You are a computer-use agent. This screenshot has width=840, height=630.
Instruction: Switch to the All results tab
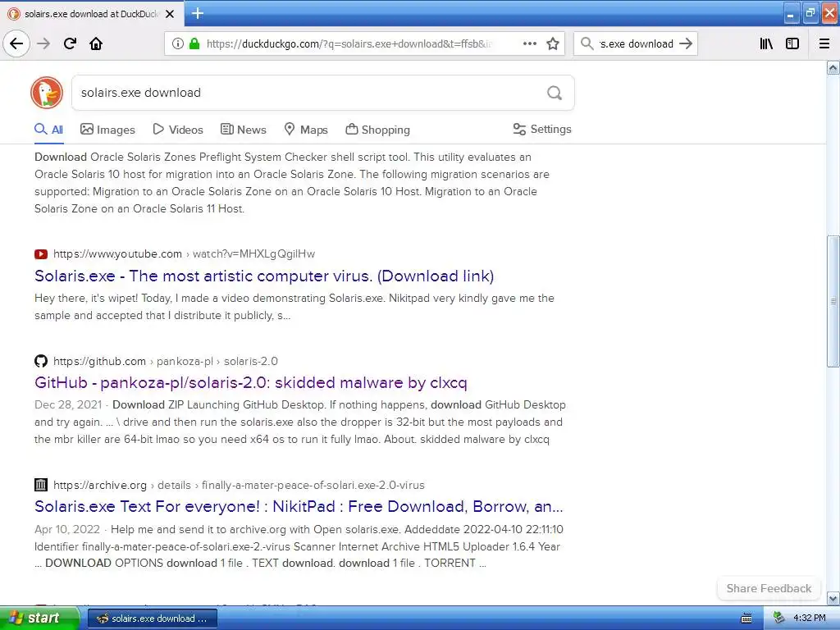[48, 130]
